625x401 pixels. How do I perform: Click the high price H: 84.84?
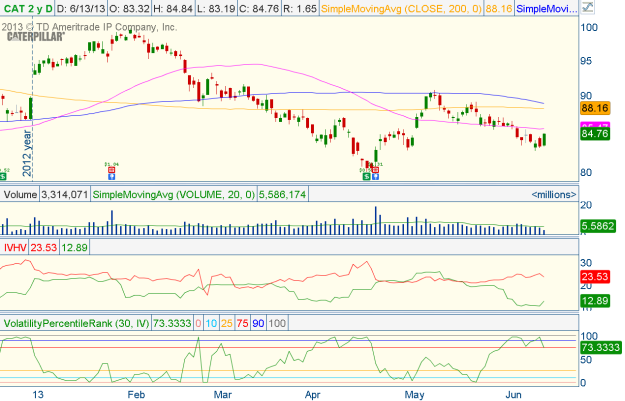(x=173, y=8)
